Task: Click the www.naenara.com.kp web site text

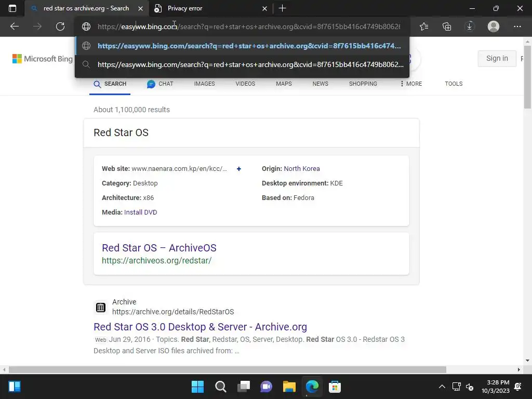Action: (179, 169)
